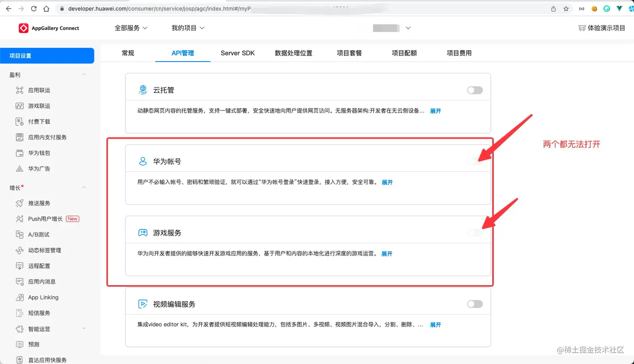
Task: Open the 项目配额 tab
Action: click(404, 53)
